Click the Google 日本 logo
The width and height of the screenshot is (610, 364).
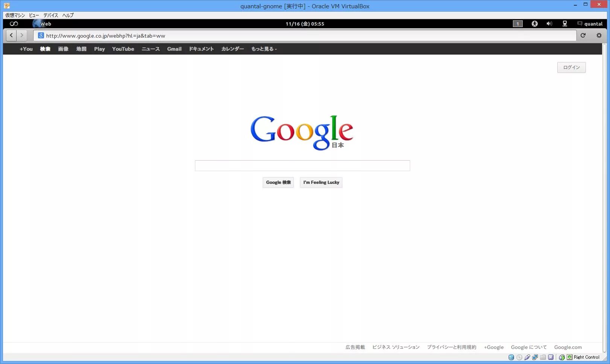(x=302, y=133)
